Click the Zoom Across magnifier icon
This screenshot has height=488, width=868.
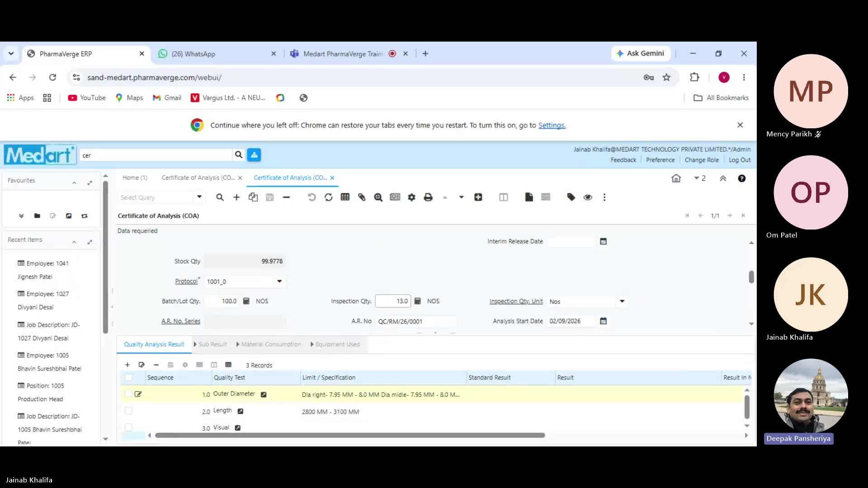pos(378,197)
